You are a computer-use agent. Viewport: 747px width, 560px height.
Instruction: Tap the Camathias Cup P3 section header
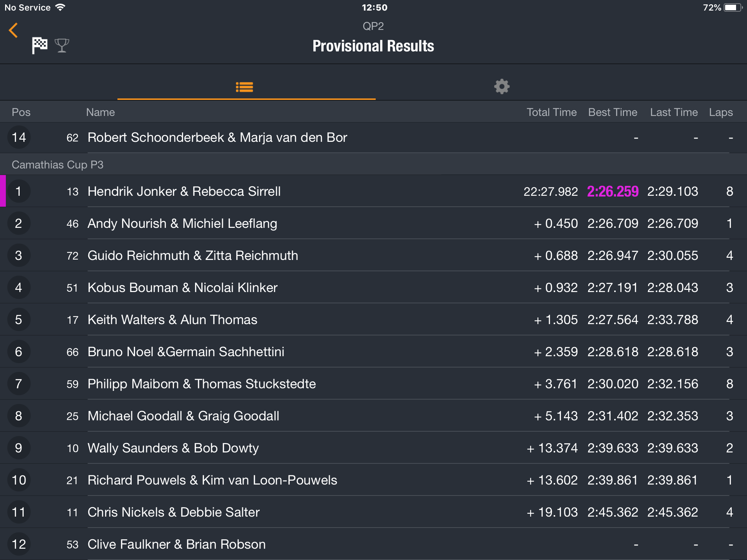[373, 164]
